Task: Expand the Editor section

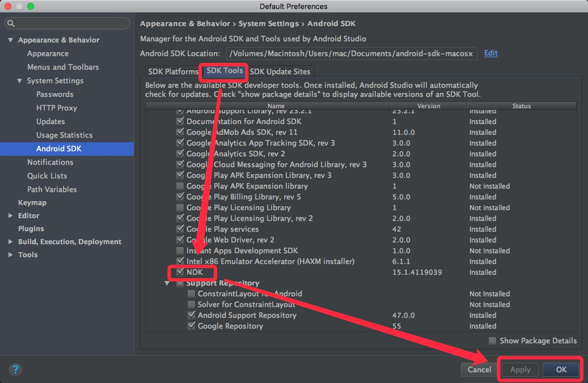Action: click(11, 215)
